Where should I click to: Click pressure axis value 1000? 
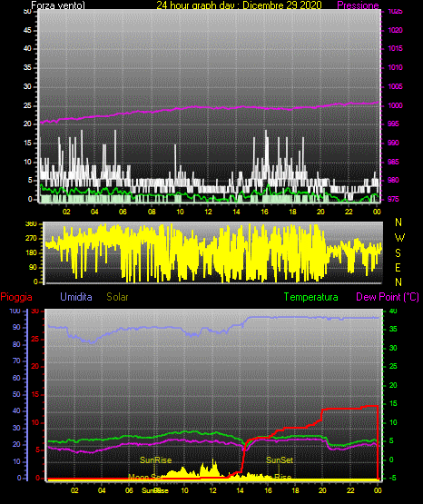point(395,105)
